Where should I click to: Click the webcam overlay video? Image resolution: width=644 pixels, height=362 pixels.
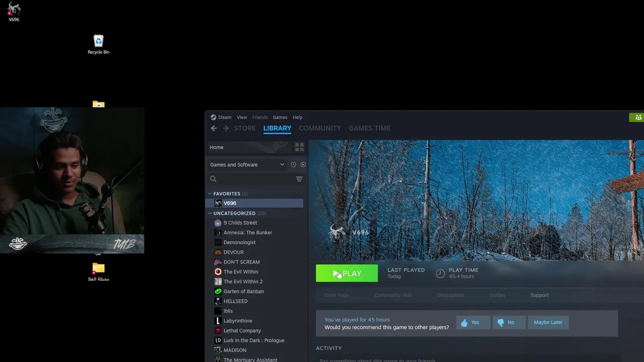point(72,180)
